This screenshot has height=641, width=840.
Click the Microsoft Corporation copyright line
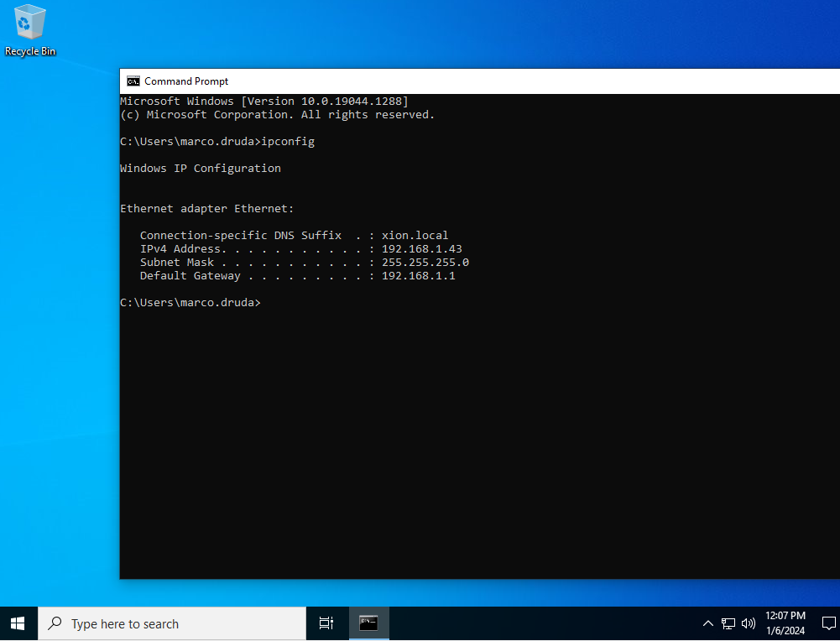278,115
